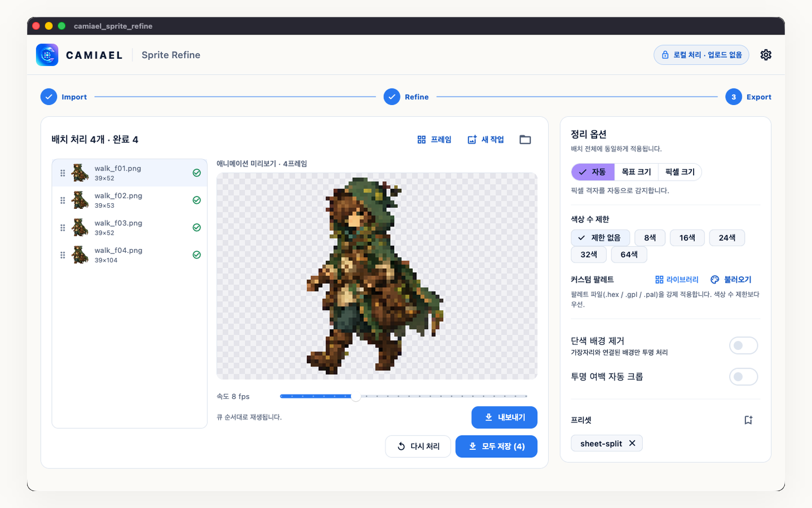Viewport: 812px width, 508px height.
Task: Open the palette 라이브러리 library
Action: click(x=677, y=279)
